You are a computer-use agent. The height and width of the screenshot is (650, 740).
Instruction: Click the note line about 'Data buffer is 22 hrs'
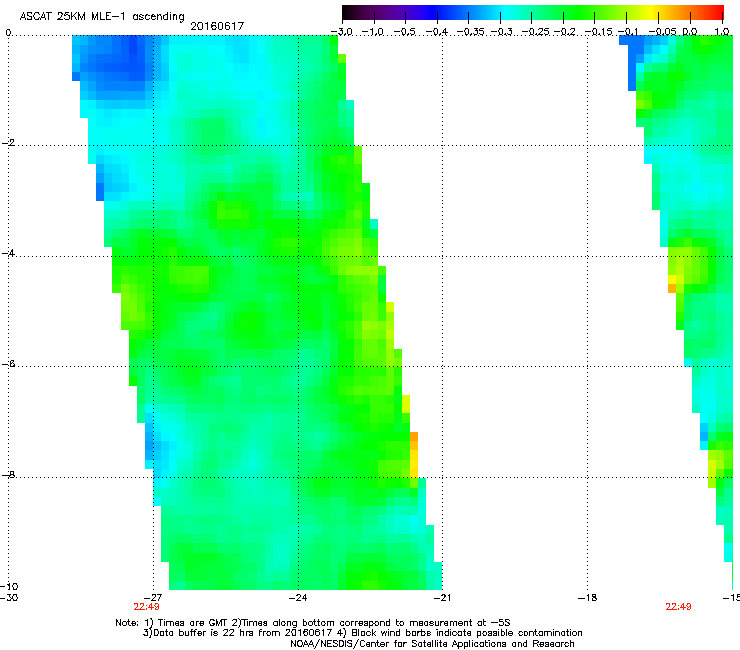pyautogui.click(x=362, y=633)
